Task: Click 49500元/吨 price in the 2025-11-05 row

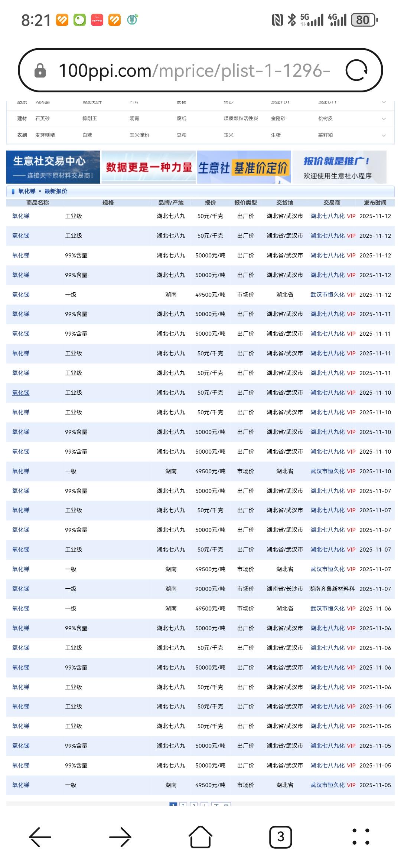Action: click(210, 785)
